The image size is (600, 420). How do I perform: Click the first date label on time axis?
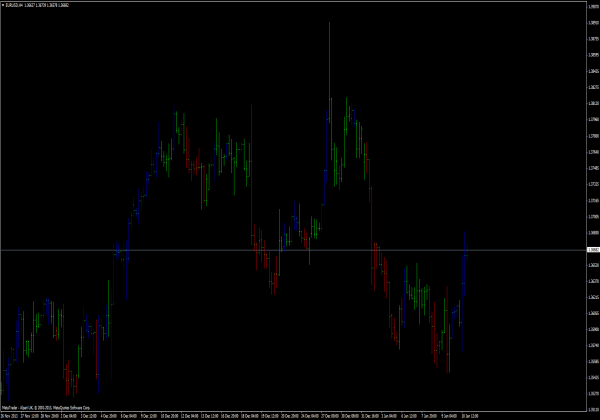click(x=12, y=415)
